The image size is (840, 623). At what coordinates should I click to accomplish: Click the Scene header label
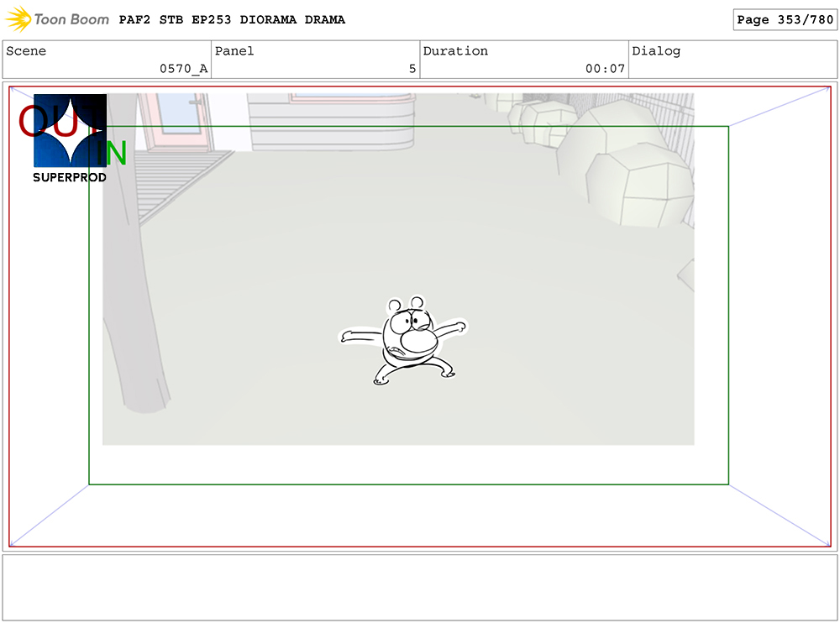coord(26,51)
